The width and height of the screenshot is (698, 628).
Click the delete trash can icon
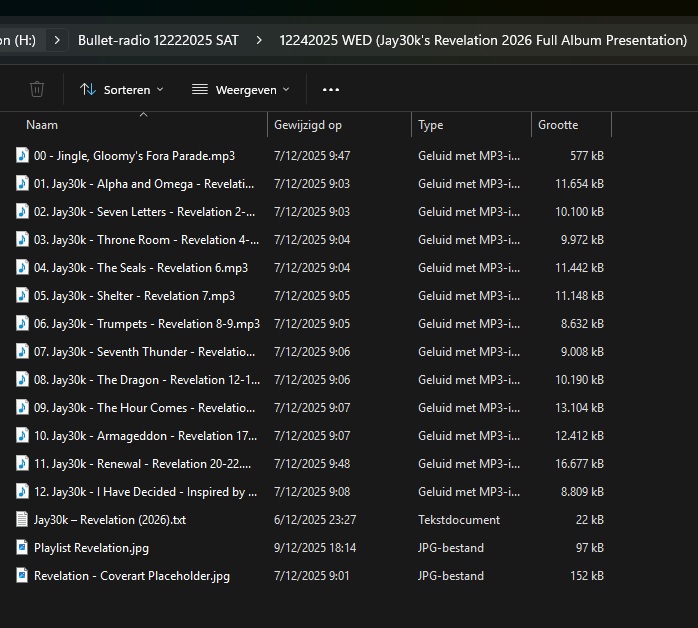(37, 89)
